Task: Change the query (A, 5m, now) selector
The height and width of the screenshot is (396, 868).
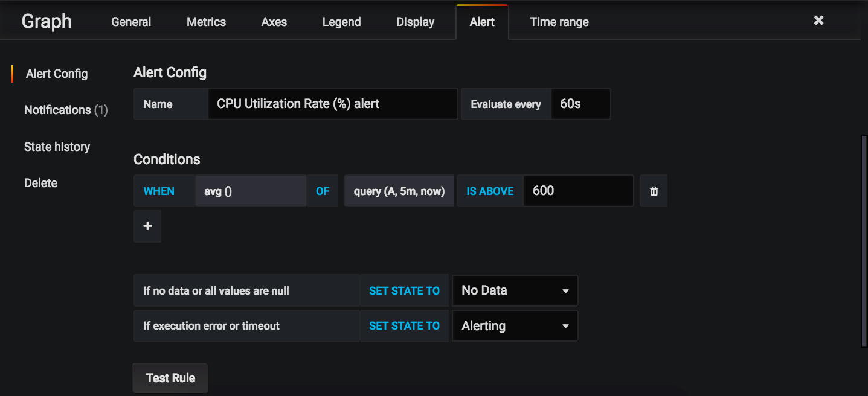Action: pyautogui.click(x=399, y=191)
